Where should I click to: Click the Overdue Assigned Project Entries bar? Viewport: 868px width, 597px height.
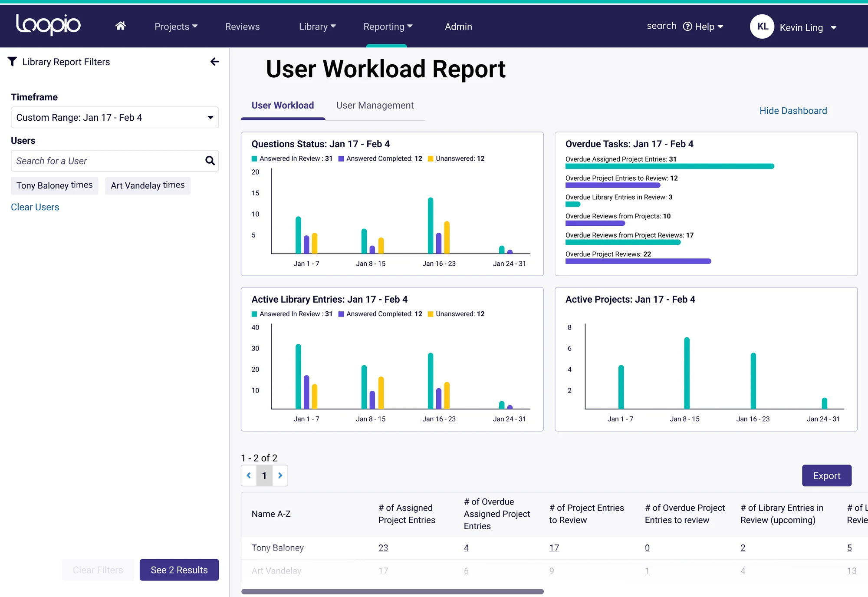point(670,166)
